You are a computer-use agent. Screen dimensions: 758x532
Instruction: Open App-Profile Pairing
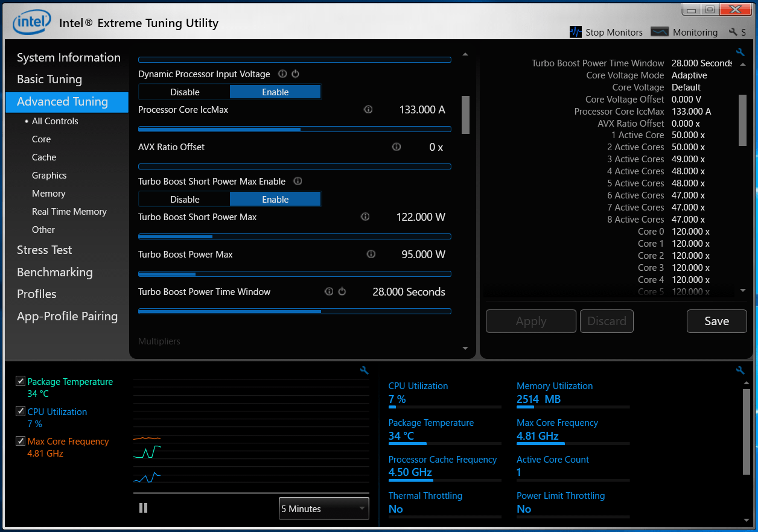coord(68,316)
